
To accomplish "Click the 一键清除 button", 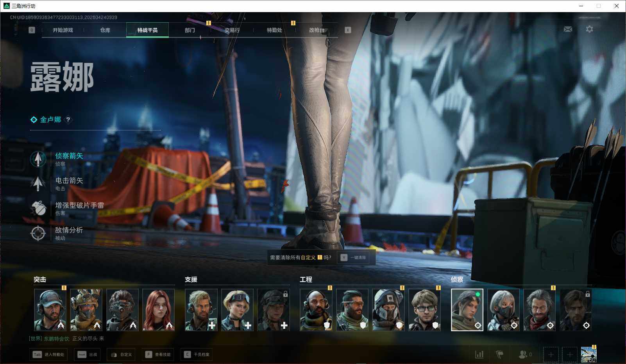I will pos(353,258).
